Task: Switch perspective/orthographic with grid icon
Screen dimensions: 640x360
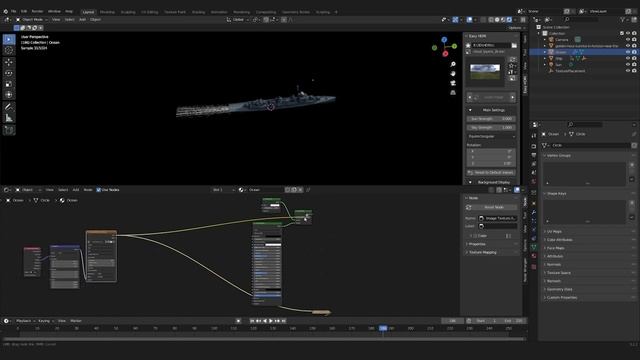Action: tap(453, 93)
